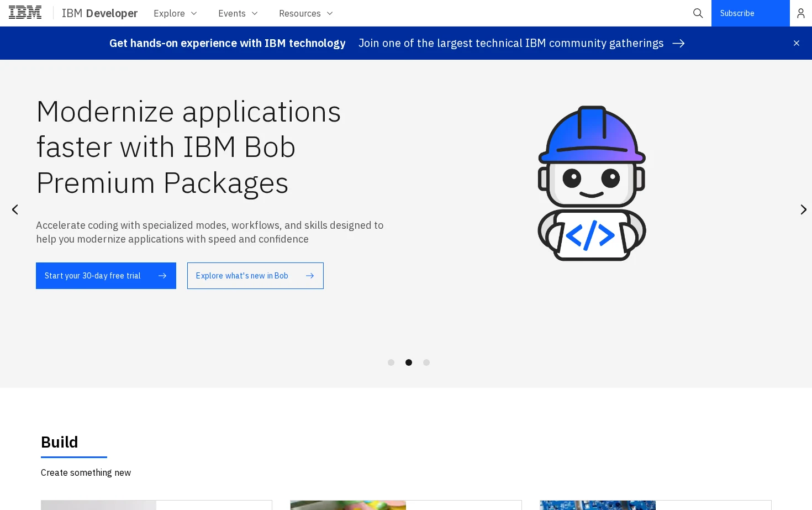Screen dimensions: 812x510
Task: Go to previous carousel slide
Action: 15,209
